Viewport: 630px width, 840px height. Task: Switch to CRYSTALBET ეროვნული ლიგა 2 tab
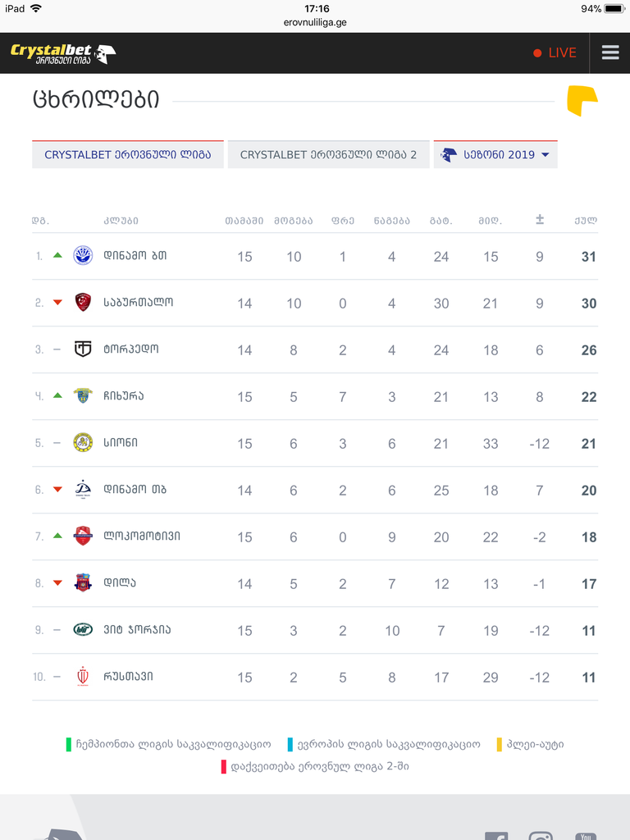pyautogui.click(x=328, y=154)
